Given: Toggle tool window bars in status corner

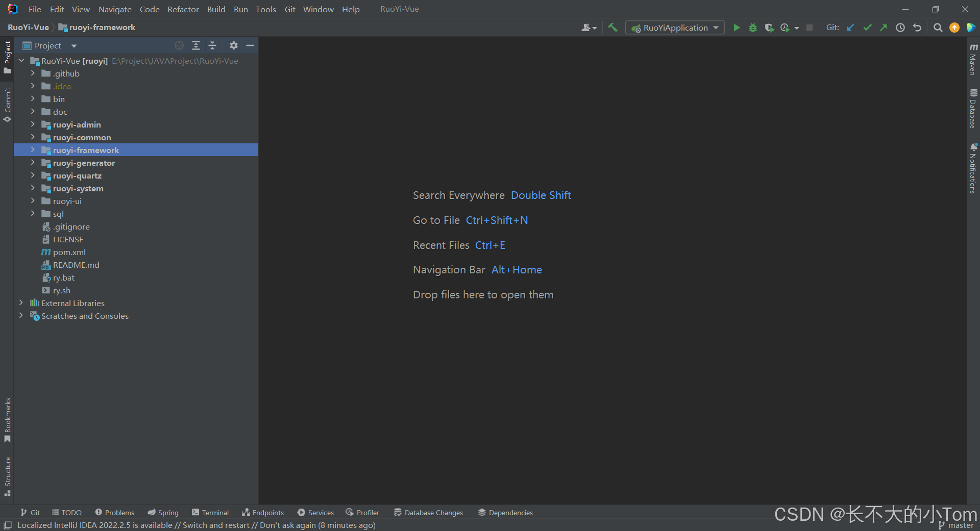Looking at the screenshot, I should point(8,525).
